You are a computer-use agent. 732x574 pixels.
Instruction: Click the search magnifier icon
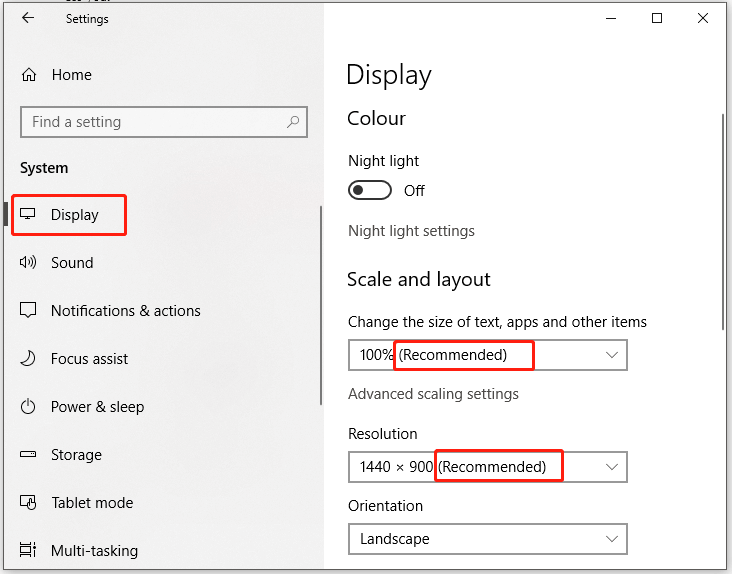tap(293, 122)
